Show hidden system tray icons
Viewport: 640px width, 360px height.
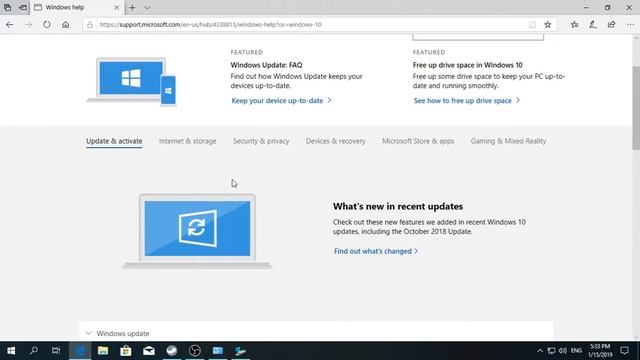(x=540, y=351)
